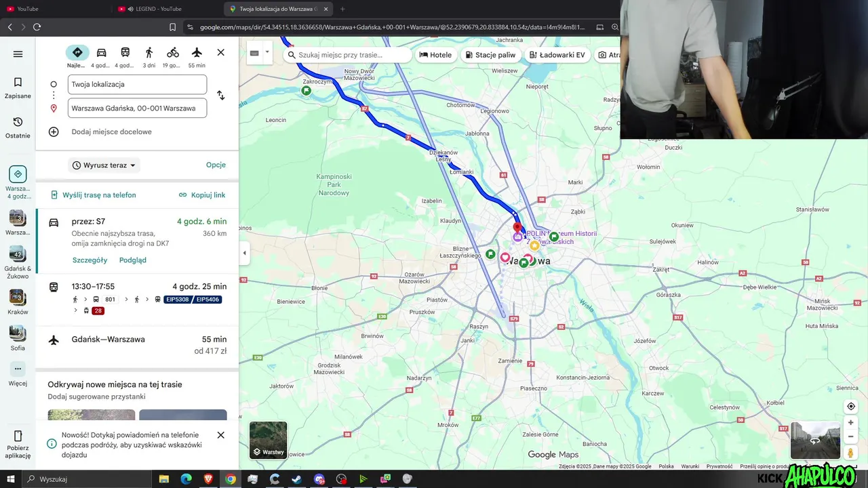The width and height of the screenshot is (868, 488).
Task: Close the directions panel
Action: [x=220, y=52]
